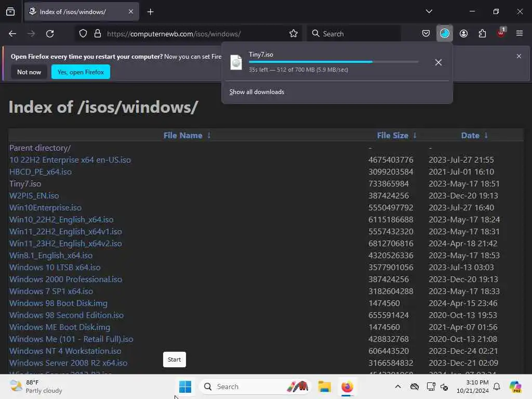This screenshot has width=532, height=399.
Task: Cancel the Tiny7.iso download
Action: tap(438, 62)
